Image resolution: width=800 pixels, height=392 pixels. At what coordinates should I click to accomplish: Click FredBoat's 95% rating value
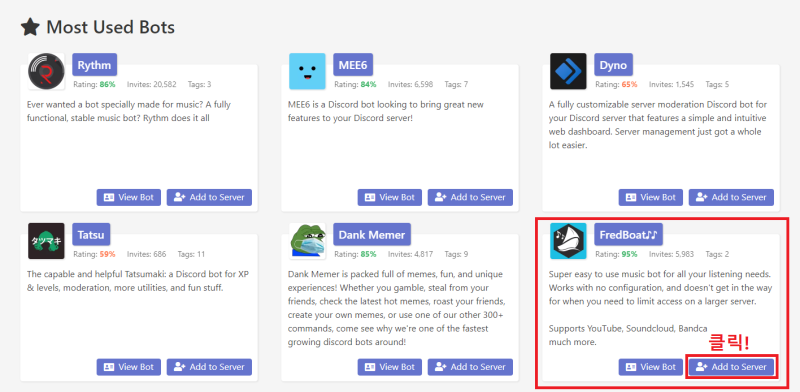coord(630,254)
